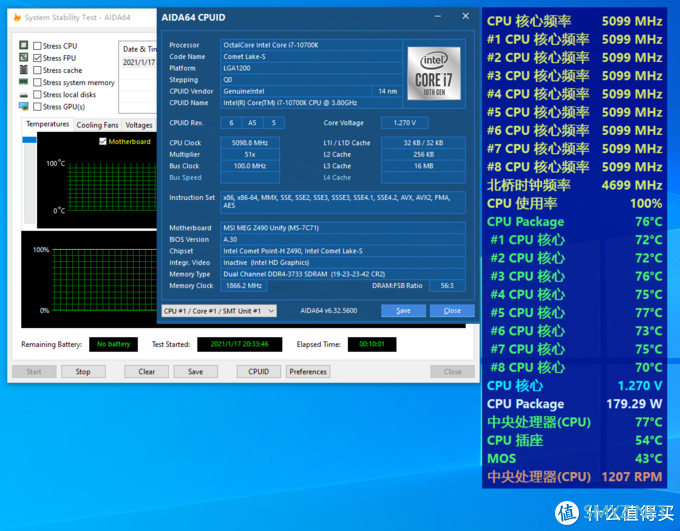Screen dimensions: 680x531
Task: Click the BIOS Version value A.30
Action: 343,239
